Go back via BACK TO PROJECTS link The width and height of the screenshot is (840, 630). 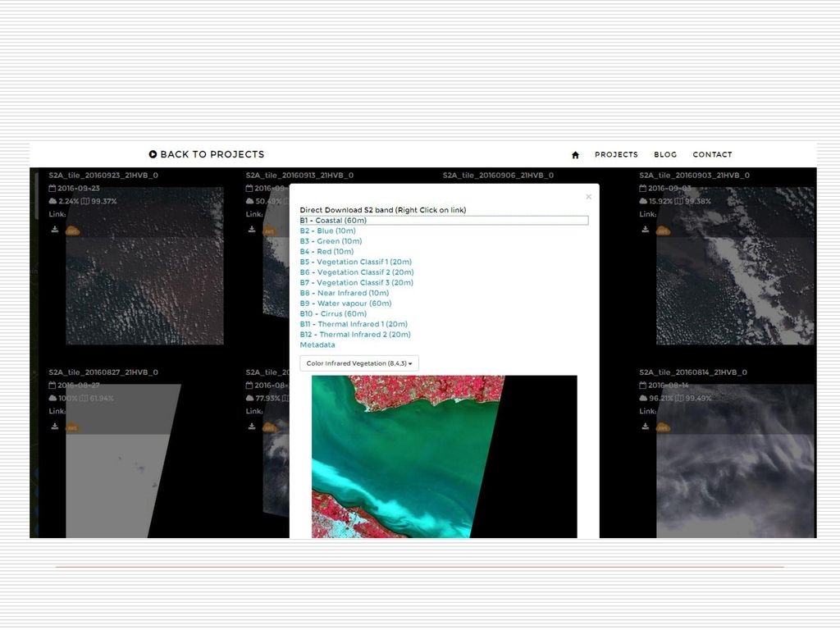click(207, 154)
